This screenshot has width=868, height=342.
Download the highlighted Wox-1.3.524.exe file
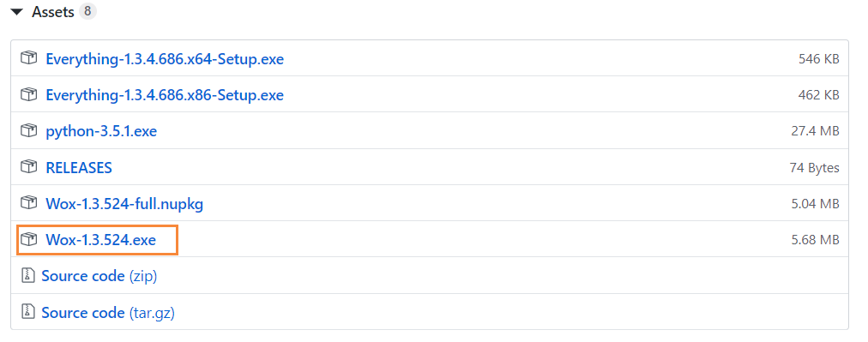(x=100, y=240)
